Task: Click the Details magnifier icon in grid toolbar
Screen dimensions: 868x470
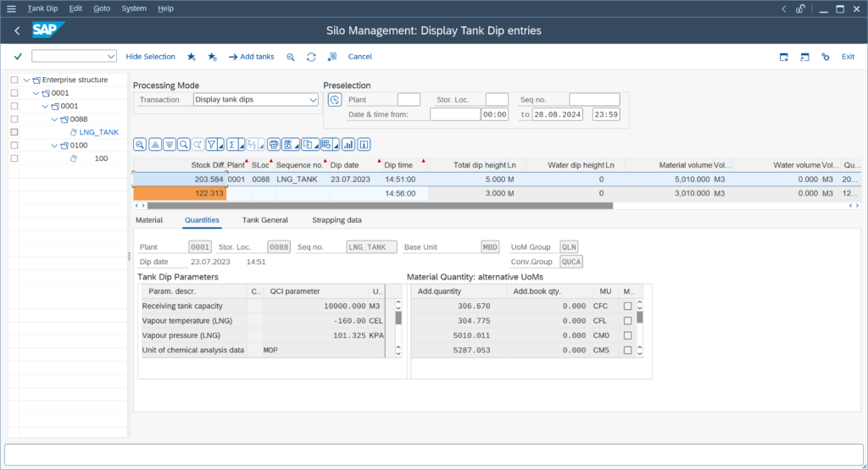Action: (x=140, y=145)
